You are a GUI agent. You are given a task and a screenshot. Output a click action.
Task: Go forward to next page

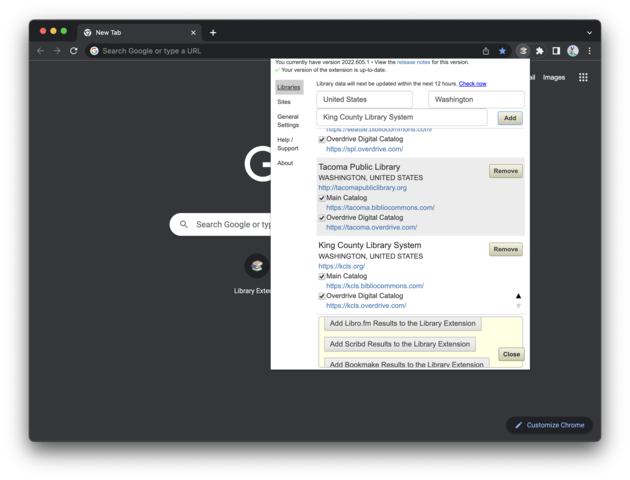(x=57, y=51)
